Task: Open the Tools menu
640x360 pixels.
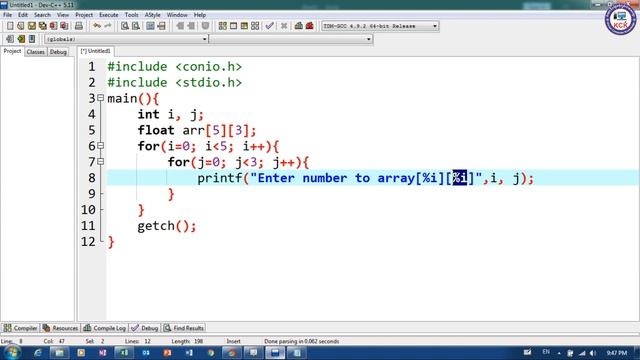Action: [x=131, y=15]
